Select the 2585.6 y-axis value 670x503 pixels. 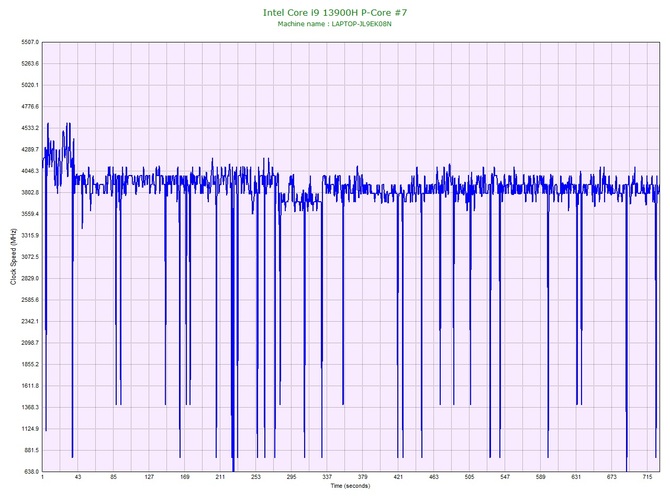(x=30, y=300)
